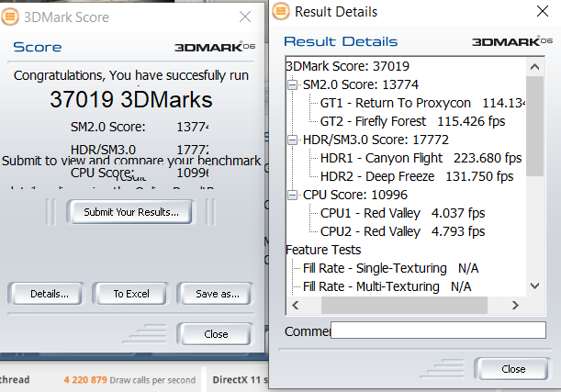The width and height of the screenshot is (561, 392).
Task: Select CPU2 - Red Valley 4.793 fps row
Action: click(x=402, y=231)
